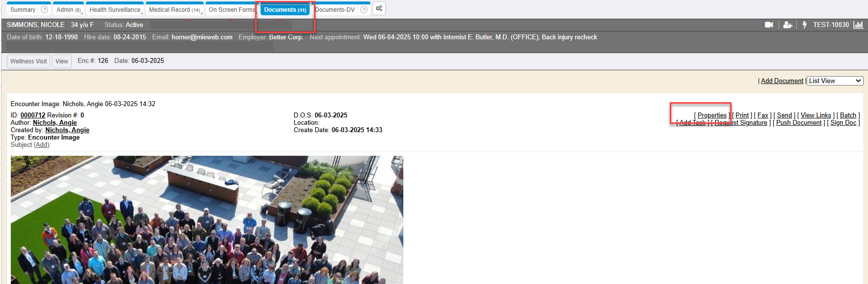Expand the List View dropdown

coord(835,81)
